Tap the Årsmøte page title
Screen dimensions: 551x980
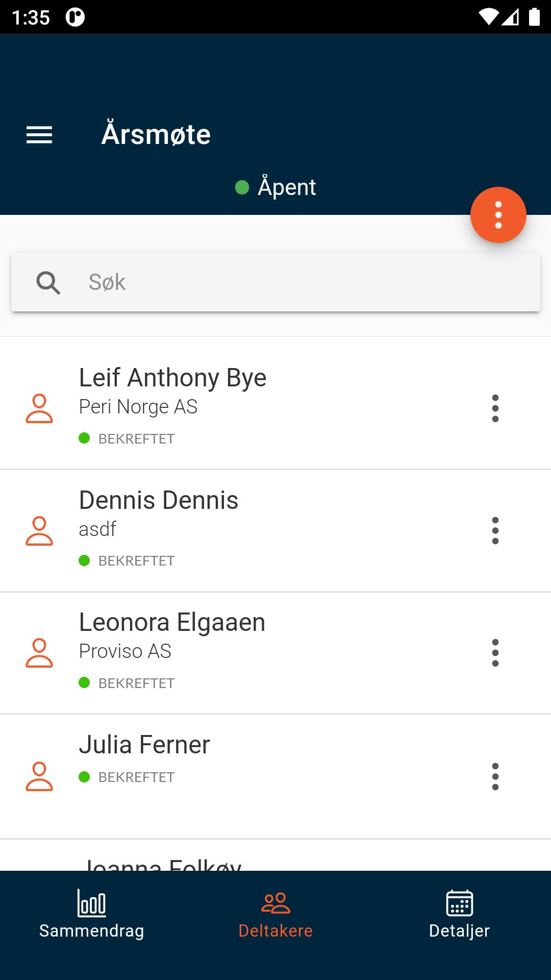coord(156,135)
